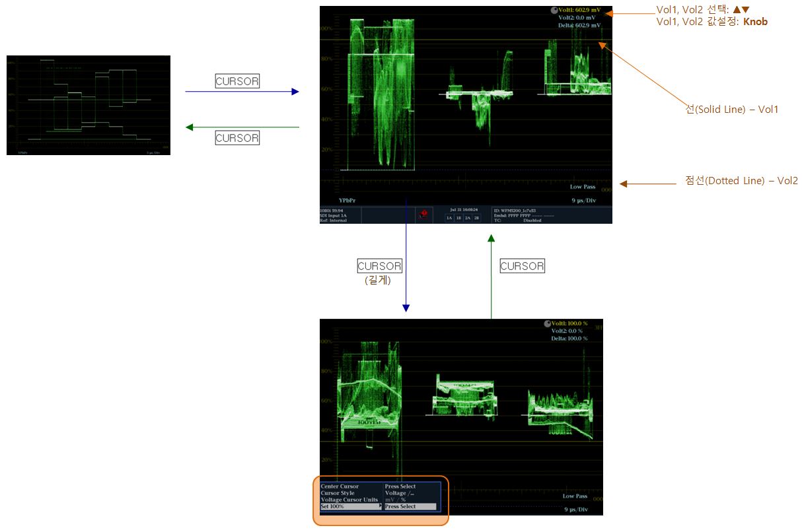Click the small waveform thumbnail on the left
Viewport: 802px width, 532px height.
pyautogui.click(x=89, y=105)
